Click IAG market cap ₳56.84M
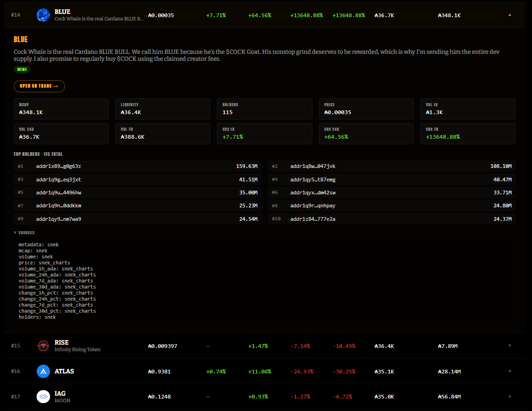This screenshot has height=411, width=532. (x=449, y=397)
